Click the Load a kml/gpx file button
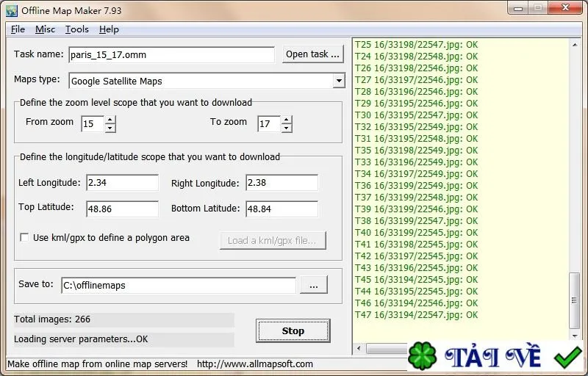This screenshot has height=376, width=588. coord(273,240)
